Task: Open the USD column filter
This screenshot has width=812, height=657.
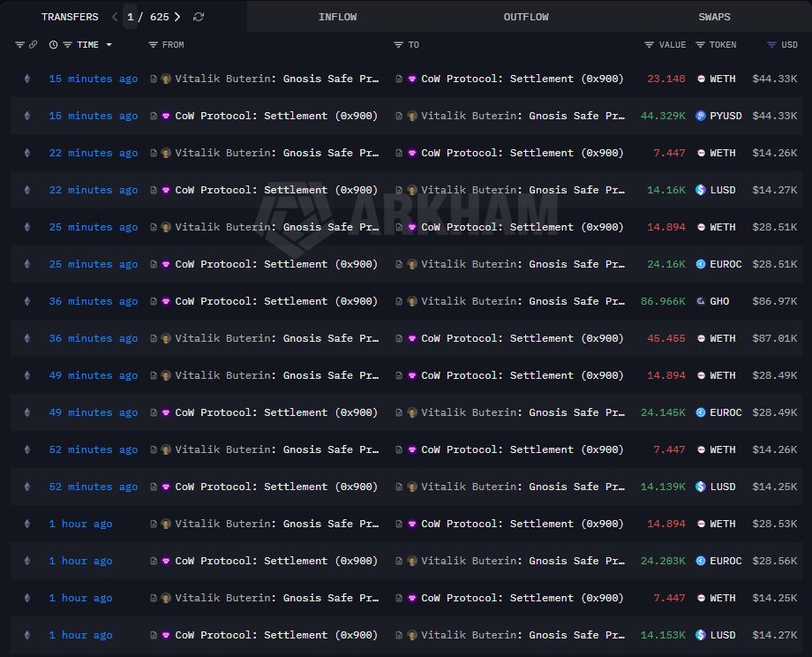Action: 771,45
